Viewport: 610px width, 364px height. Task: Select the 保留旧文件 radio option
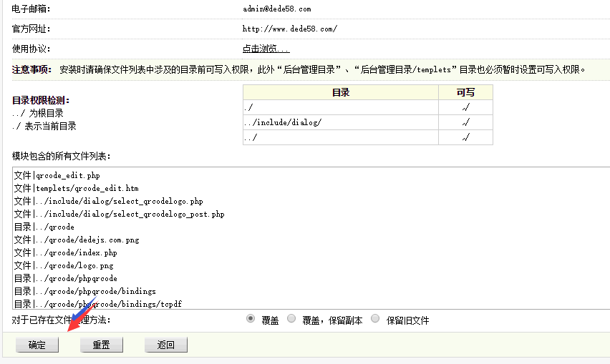click(x=375, y=319)
